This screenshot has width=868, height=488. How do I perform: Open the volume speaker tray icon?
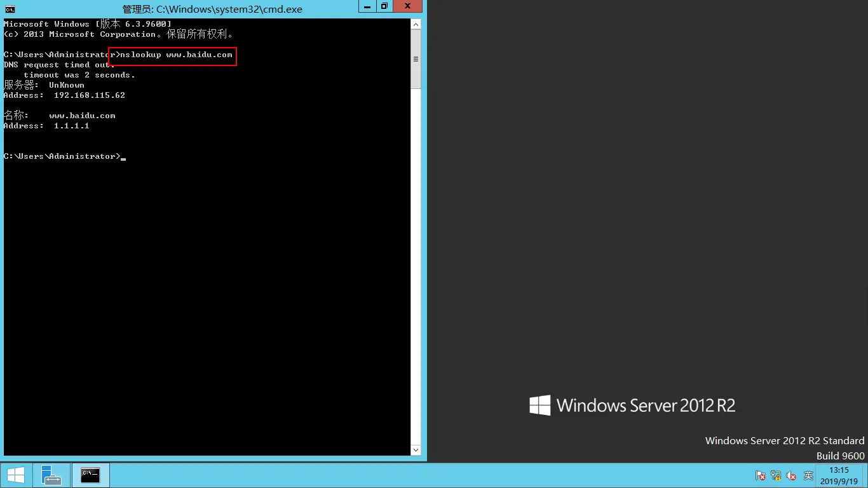click(x=791, y=475)
